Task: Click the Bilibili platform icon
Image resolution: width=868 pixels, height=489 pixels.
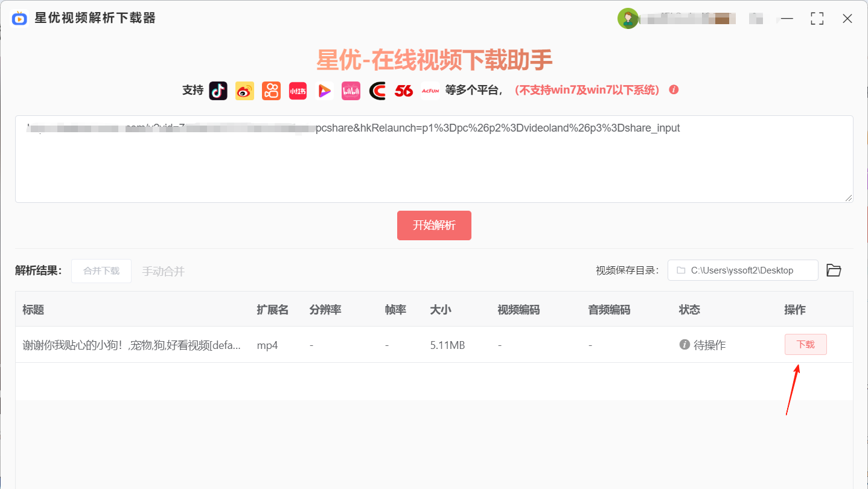Action: tap(351, 91)
